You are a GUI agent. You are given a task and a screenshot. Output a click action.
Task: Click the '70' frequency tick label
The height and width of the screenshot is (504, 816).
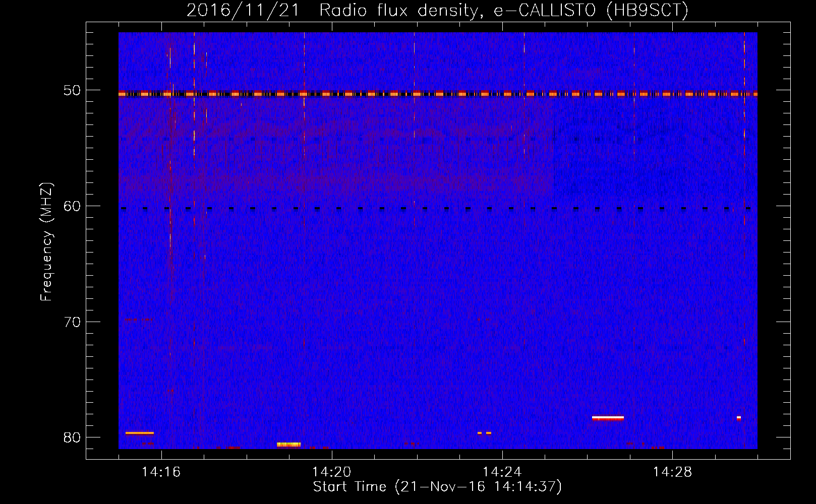[x=72, y=322]
